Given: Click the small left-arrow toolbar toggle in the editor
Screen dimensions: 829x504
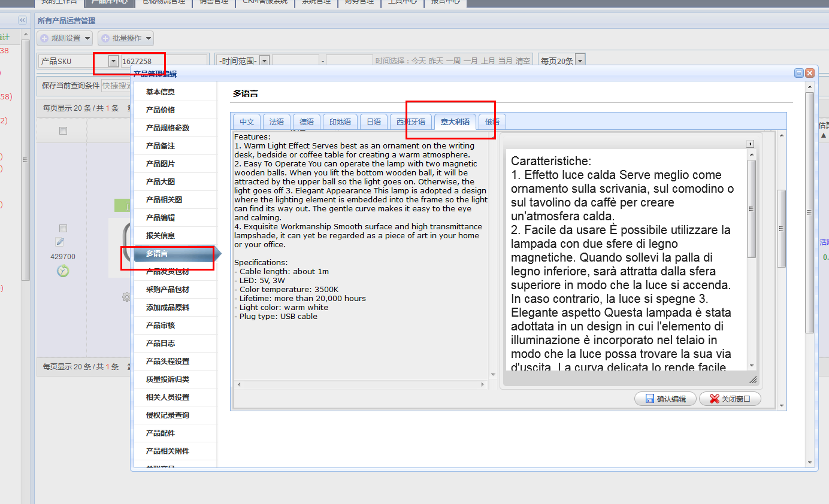Looking at the screenshot, I should (750, 144).
